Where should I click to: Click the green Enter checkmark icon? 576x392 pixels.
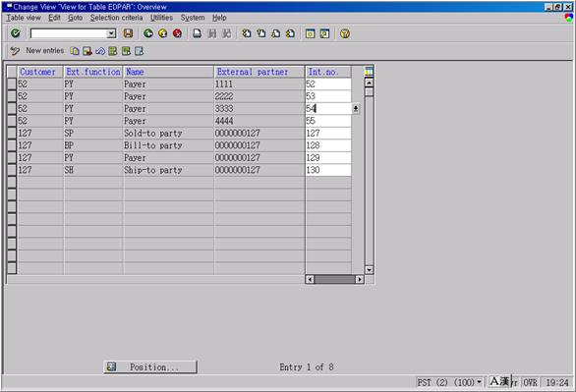point(16,33)
